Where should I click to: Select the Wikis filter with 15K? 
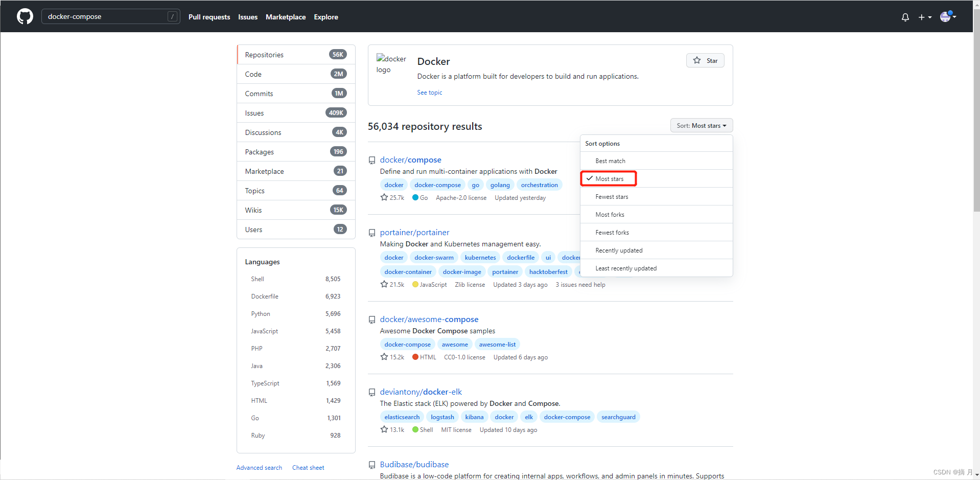tap(296, 210)
